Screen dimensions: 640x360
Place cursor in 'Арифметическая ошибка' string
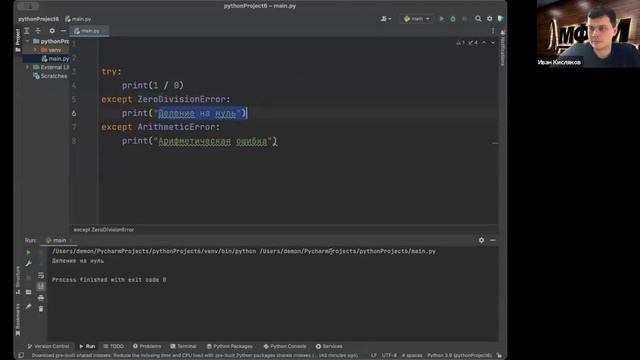213,141
